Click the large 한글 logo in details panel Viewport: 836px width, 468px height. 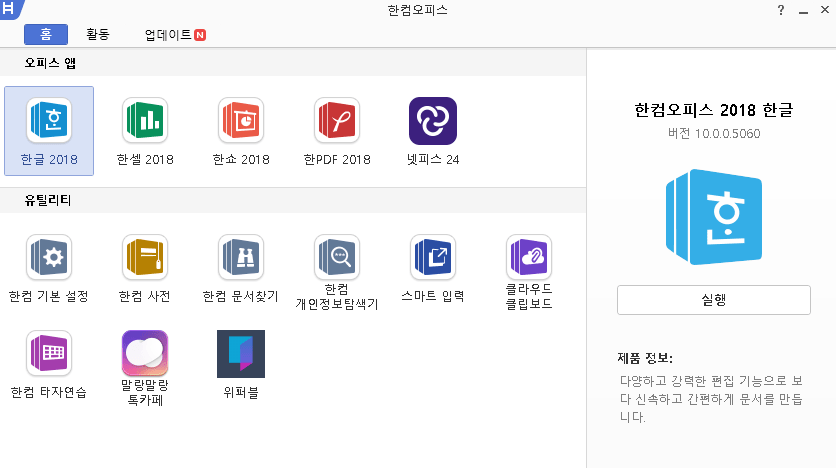pos(714,217)
